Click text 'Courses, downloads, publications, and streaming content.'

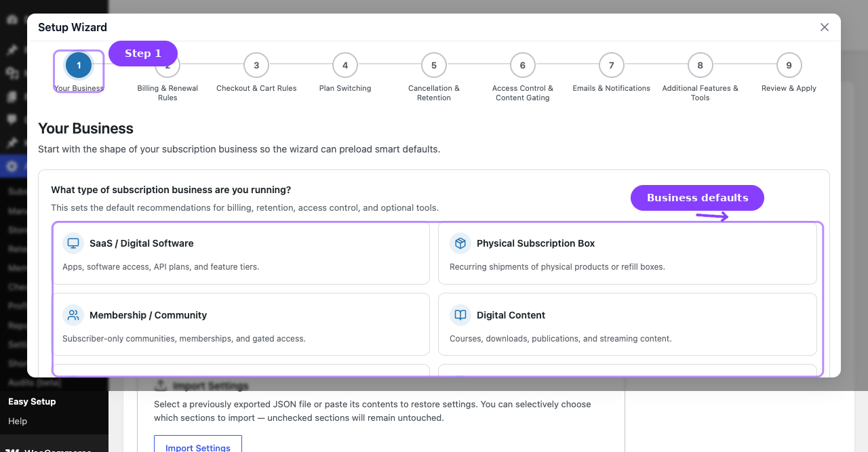point(561,339)
